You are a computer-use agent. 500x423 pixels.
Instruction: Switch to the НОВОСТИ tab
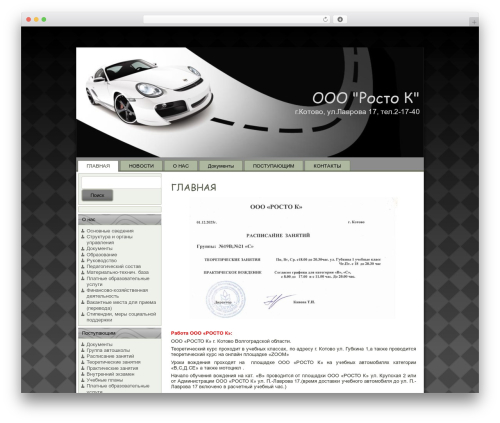pyautogui.click(x=141, y=166)
